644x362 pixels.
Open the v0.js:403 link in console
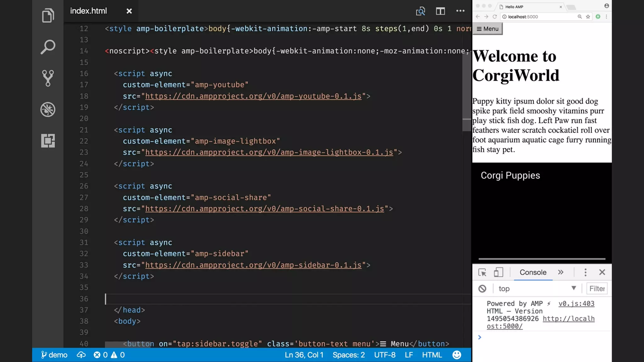click(x=576, y=304)
